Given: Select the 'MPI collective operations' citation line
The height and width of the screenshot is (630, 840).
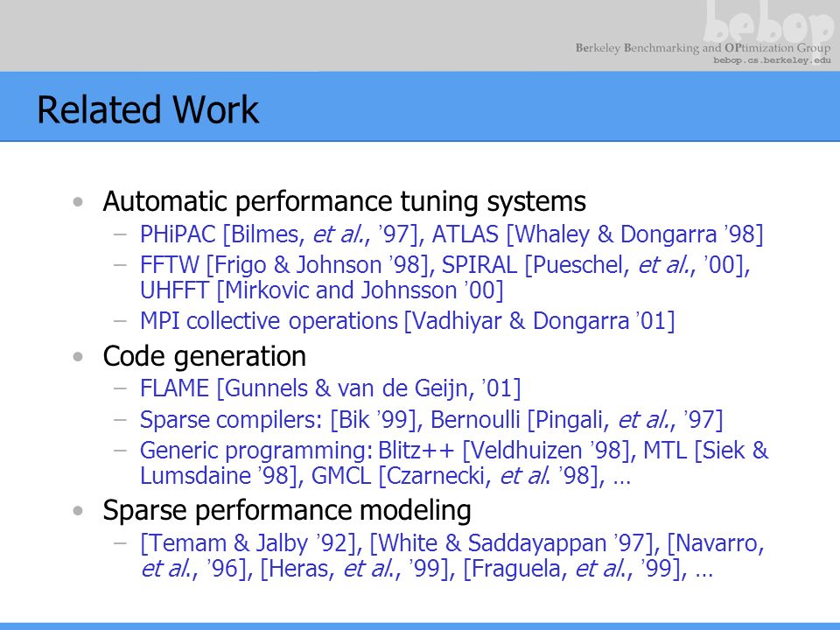Looking at the screenshot, I should click(x=407, y=321).
